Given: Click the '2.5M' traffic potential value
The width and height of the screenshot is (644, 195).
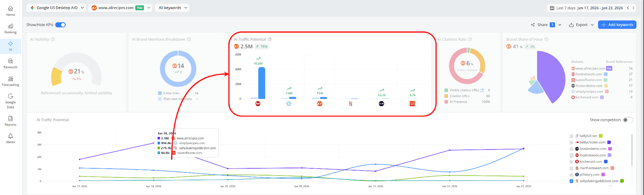Looking at the screenshot, I should [x=246, y=47].
